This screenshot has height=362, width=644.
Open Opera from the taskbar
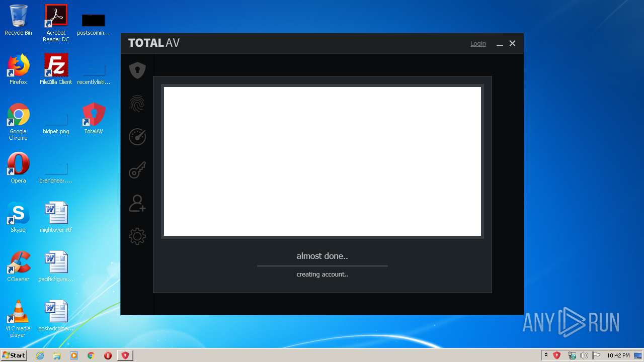point(108,355)
